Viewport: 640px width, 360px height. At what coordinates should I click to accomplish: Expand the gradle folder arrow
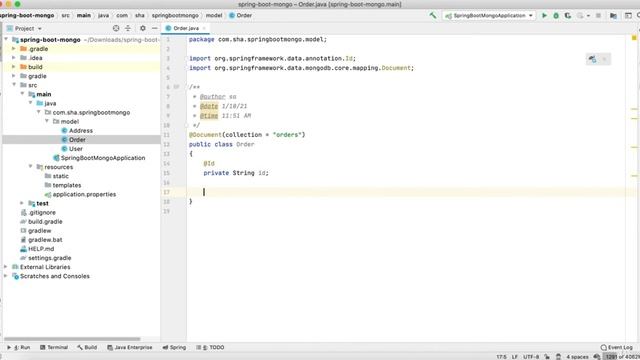13,76
